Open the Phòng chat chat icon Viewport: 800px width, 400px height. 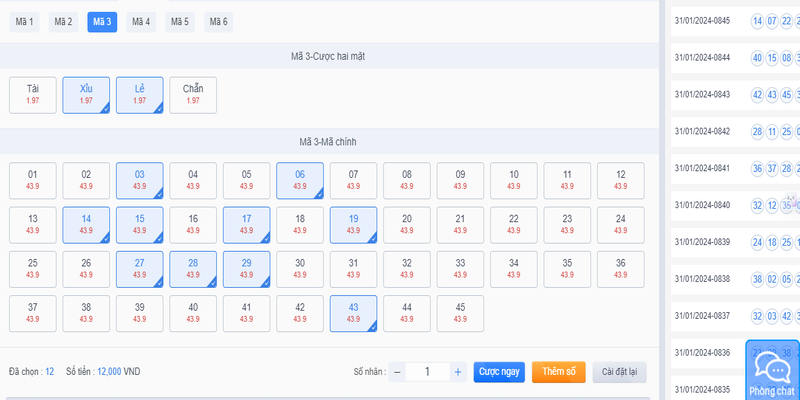(772, 371)
